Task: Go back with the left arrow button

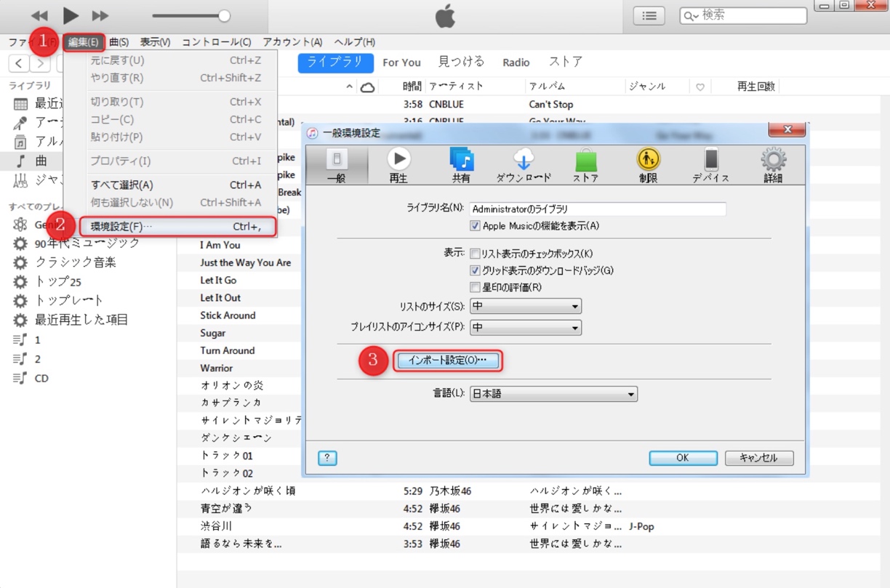Action: pos(19,63)
